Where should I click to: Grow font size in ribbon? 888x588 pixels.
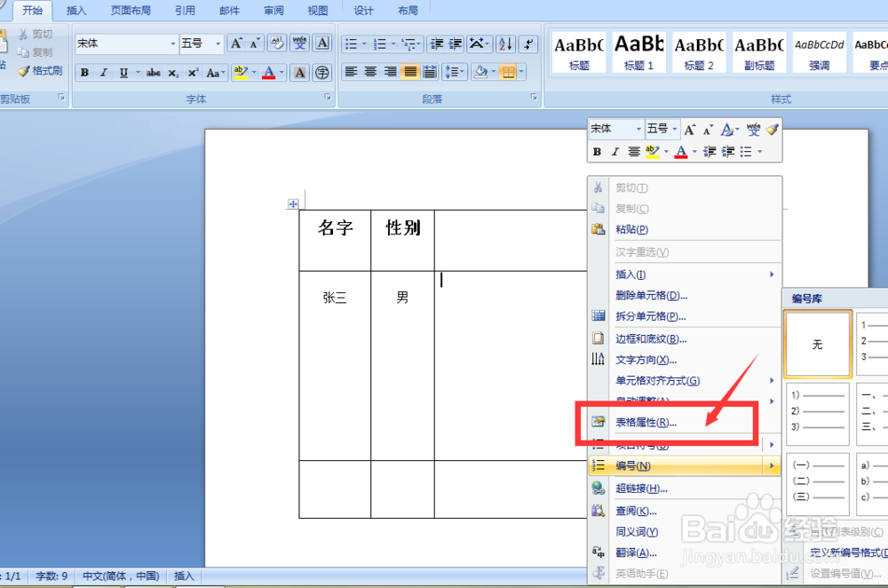click(236, 43)
